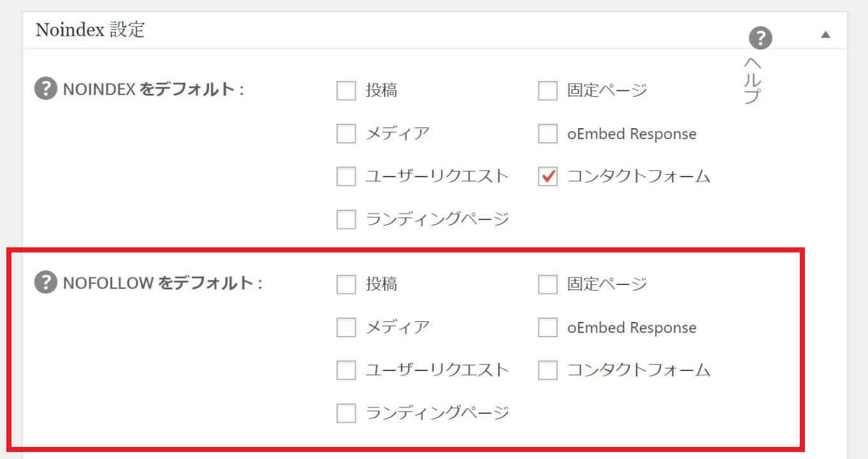Check the NOINDEX メディア checkbox
Image resolution: width=868 pixels, height=459 pixels.
pos(346,134)
